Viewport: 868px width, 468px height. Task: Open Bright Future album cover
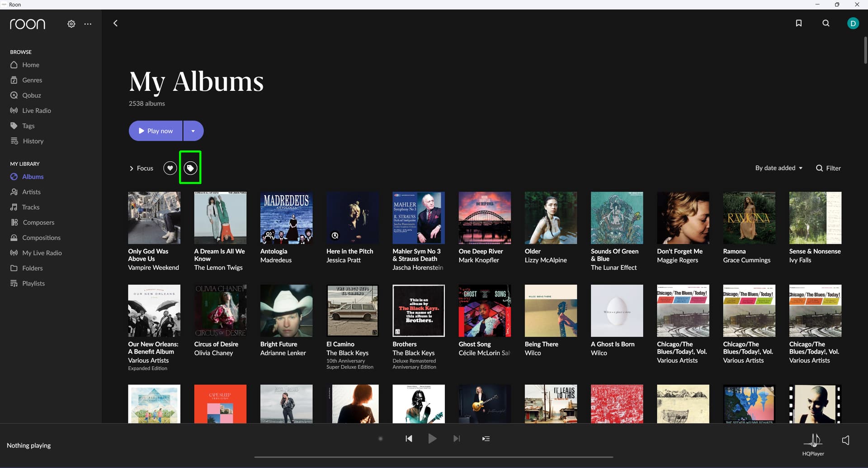point(286,311)
